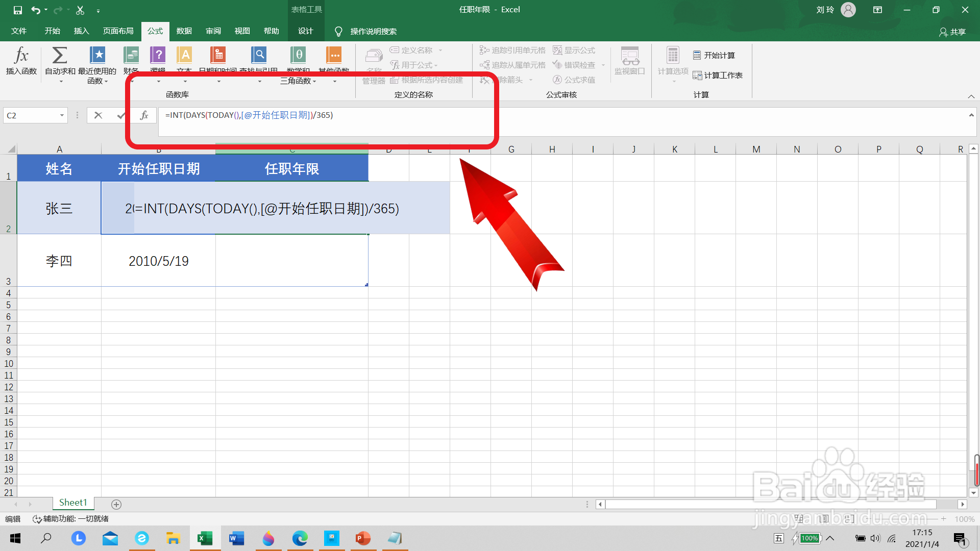Collapse the ribbon with the chevron
The height and width of the screenshot is (551, 980).
coord(971,96)
